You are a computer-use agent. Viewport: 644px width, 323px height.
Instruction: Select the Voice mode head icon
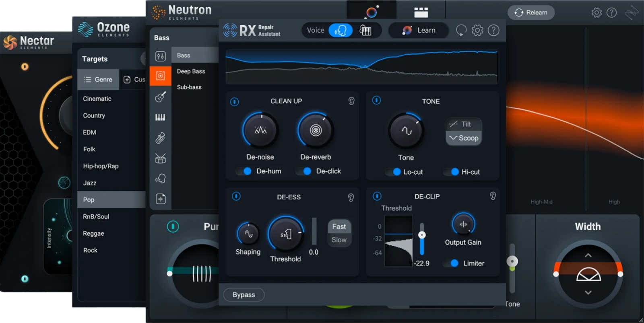click(x=341, y=30)
